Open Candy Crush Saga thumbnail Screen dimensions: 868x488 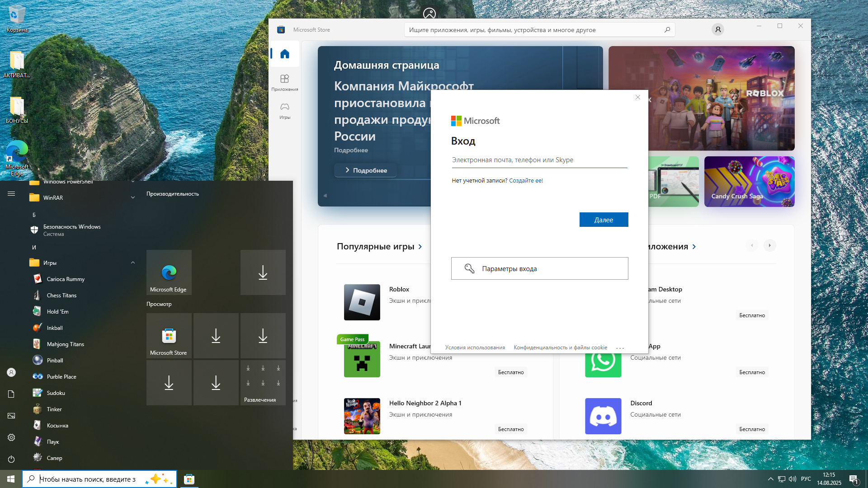(749, 182)
